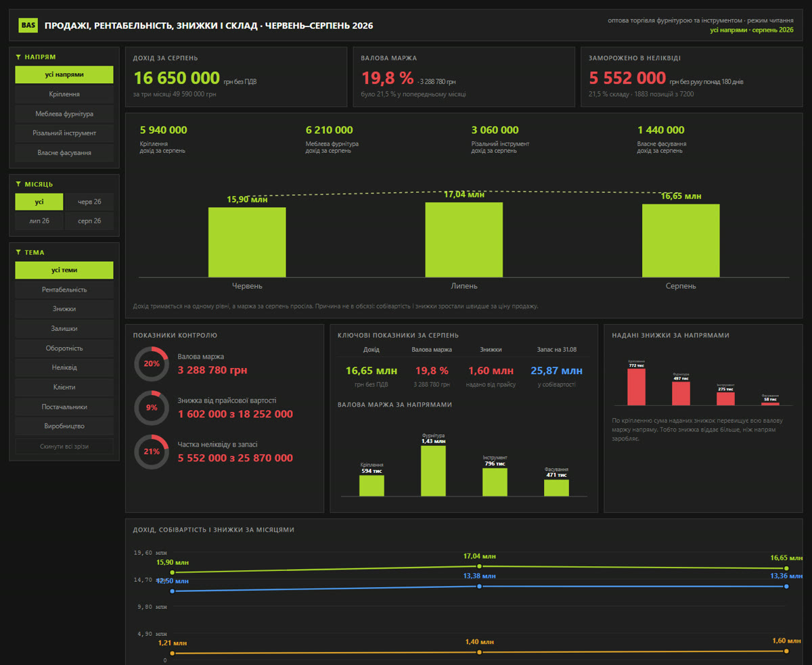Select the Інструмент margin bar, 796 тис

click(x=495, y=482)
